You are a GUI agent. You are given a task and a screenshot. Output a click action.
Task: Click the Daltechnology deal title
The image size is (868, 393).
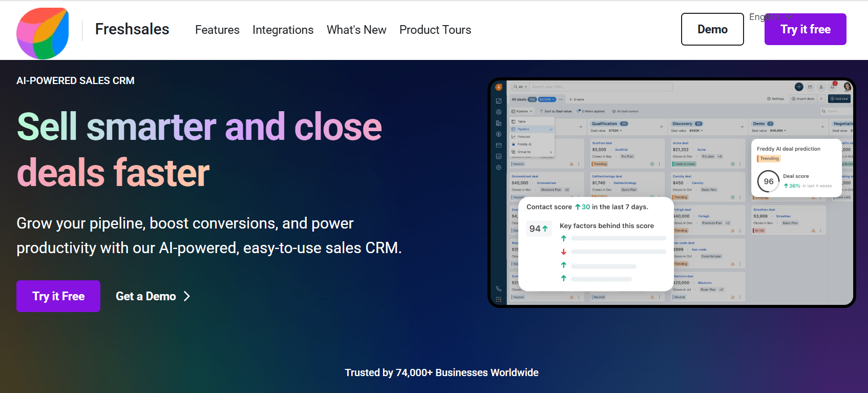(607, 176)
